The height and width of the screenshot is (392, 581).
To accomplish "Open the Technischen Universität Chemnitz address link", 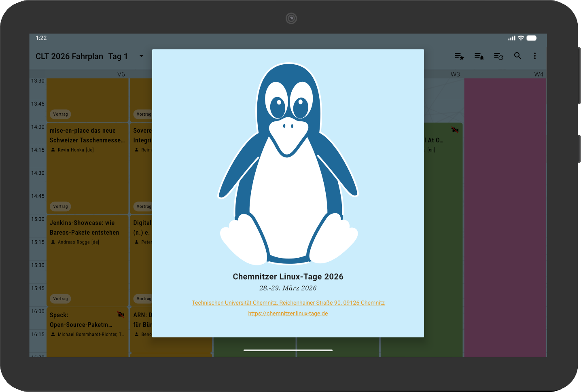I will click(x=288, y=303).
